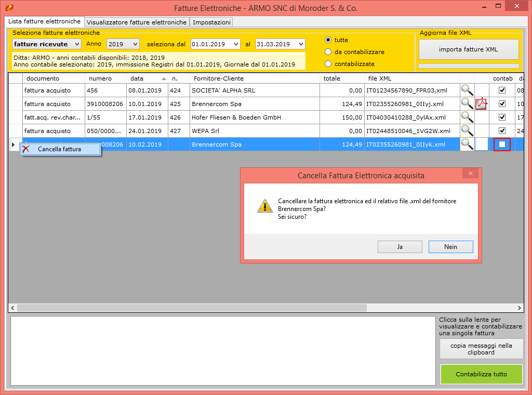The height and width of the screenshot is (395, 532).
Task: Click magnifier in selected Brennercom 124,49 row
Action: click(x=467, y=144)
